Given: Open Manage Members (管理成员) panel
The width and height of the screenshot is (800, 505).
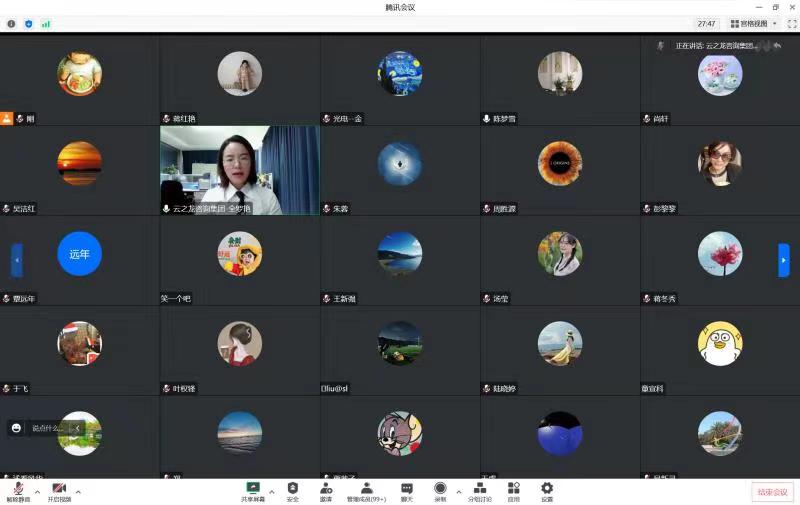Looking at the screenshot, I should point(366,490).
